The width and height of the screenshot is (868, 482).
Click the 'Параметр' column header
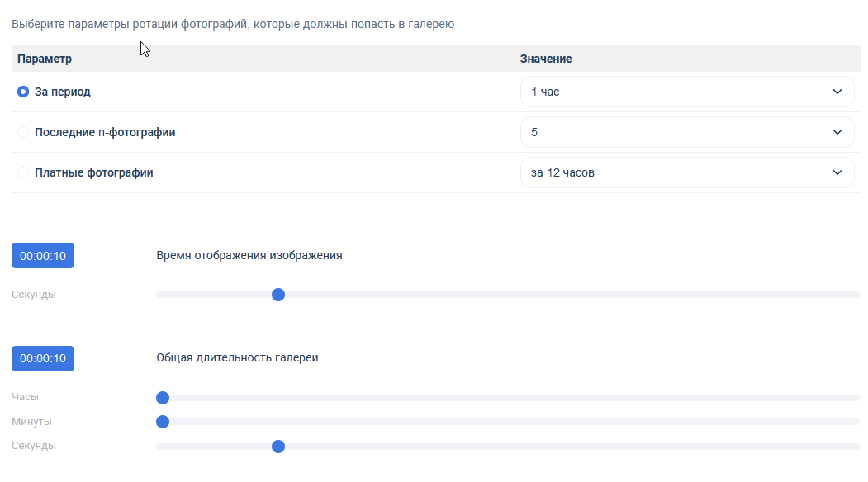[45, 59]
